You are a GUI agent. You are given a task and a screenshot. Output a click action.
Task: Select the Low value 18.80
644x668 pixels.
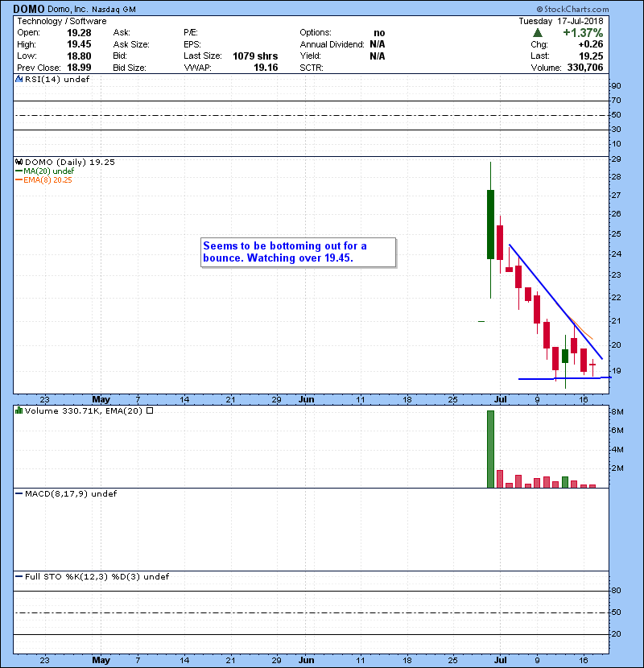pos(79,56)
